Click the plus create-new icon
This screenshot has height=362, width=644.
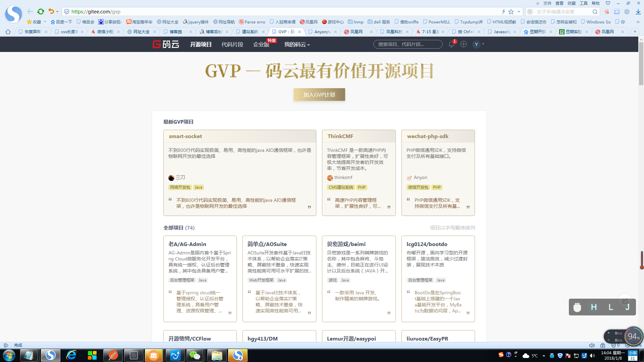[x=464, y=44]
